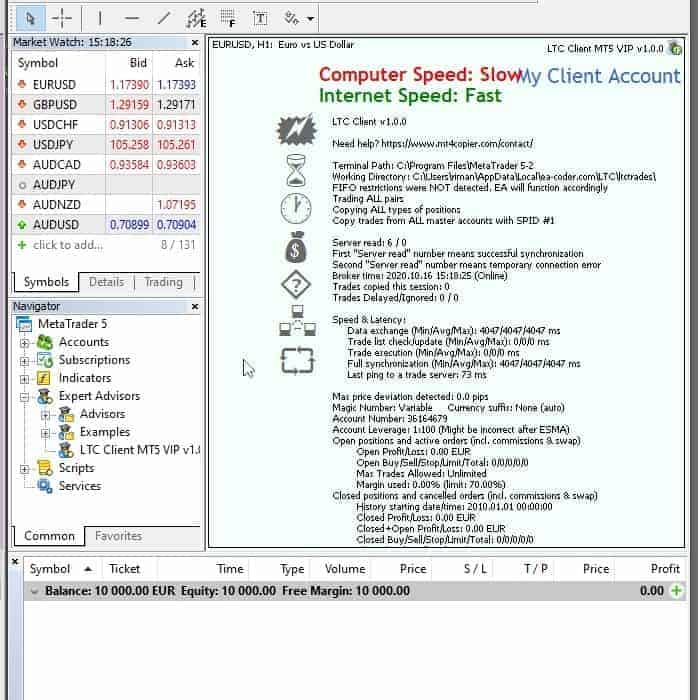This screenshot has width=698, height=700.
Task: Switch to the Details tab
Action: [106, 282]
